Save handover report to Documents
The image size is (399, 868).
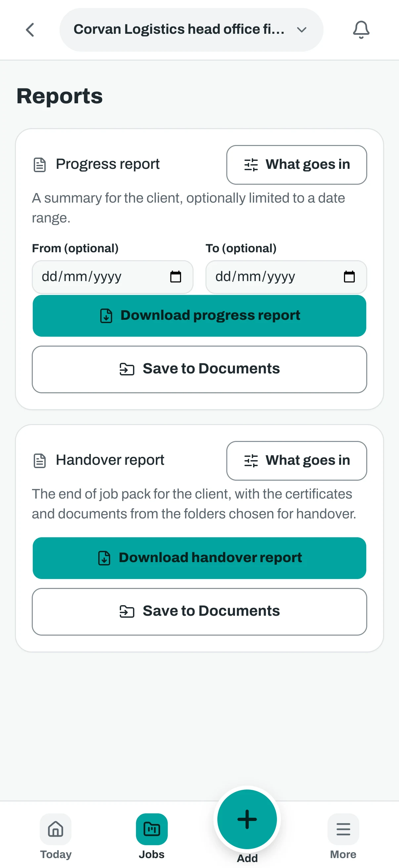[x=199, y=611]
